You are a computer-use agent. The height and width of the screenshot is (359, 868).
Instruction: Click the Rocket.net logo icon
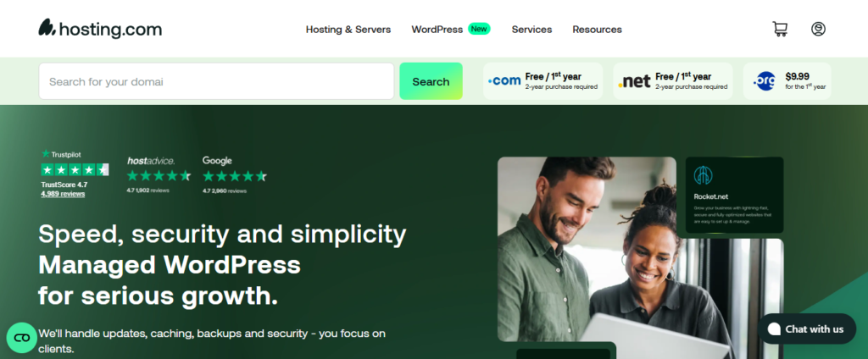(703, 175)
